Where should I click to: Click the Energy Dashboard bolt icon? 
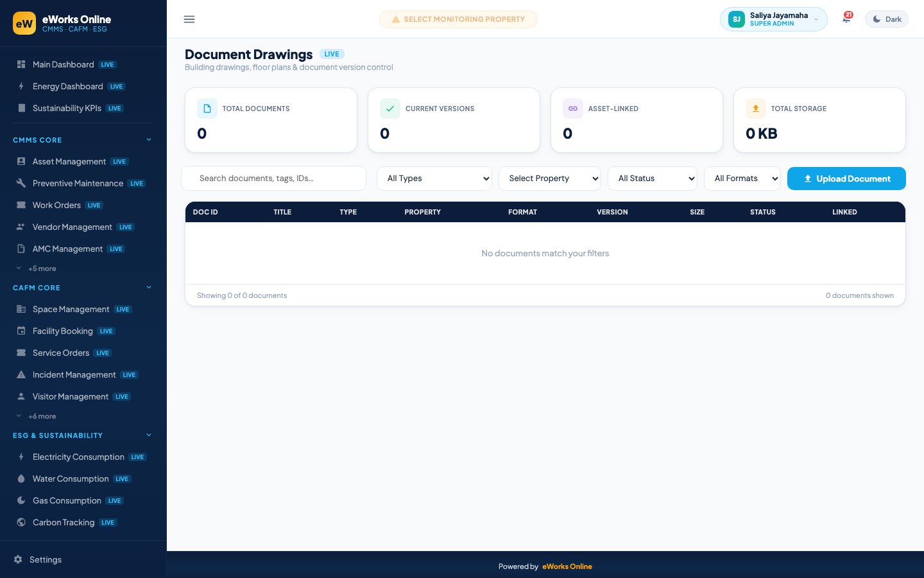coord(21,86)
